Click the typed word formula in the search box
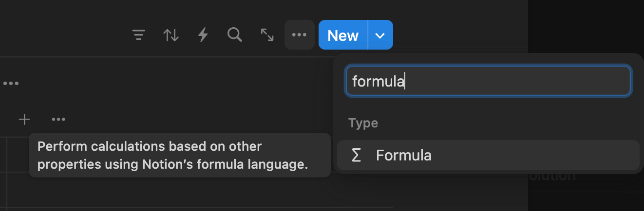The image size is (644, 211). [x=378, y=81]
